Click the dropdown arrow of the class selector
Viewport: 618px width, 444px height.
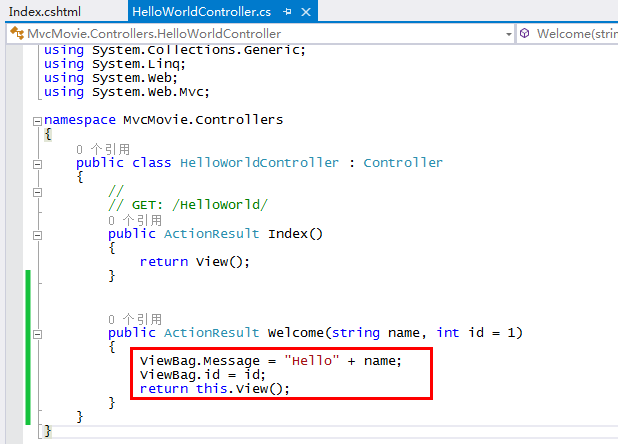[x=508, y=35]
